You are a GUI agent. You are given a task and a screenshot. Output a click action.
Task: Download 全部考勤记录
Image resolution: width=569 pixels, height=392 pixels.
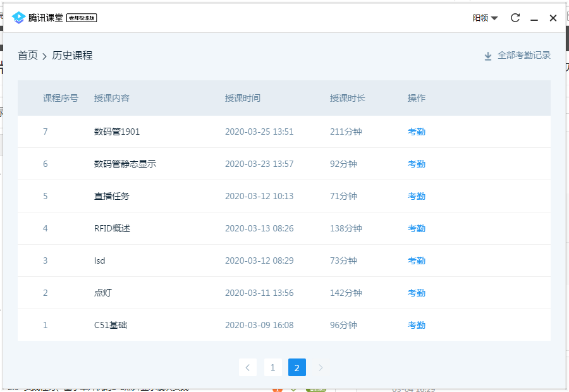pyautogui.click(x=523, y=56)
